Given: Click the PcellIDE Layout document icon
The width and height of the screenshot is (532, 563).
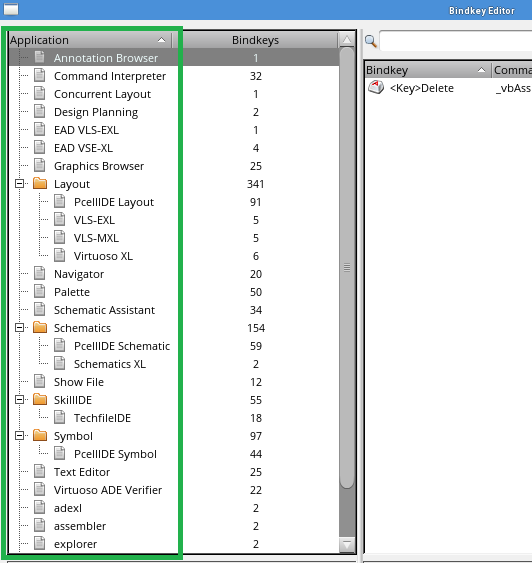Looking at the screenshot, I should (60, 201).
